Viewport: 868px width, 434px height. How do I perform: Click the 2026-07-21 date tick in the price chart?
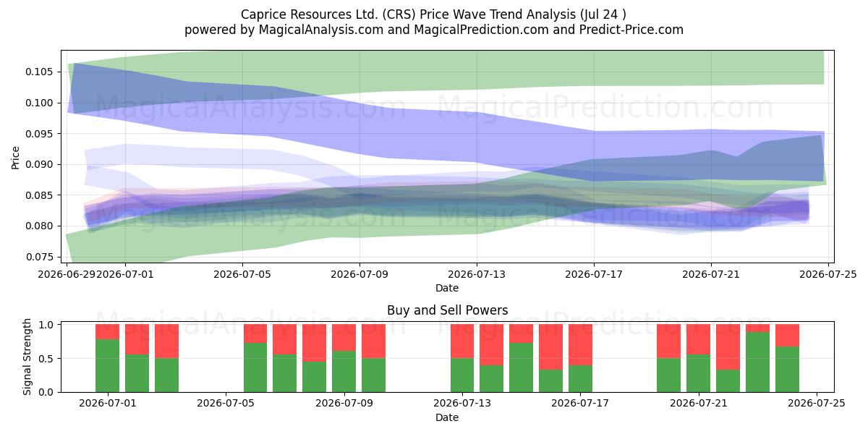coord(711,274)
